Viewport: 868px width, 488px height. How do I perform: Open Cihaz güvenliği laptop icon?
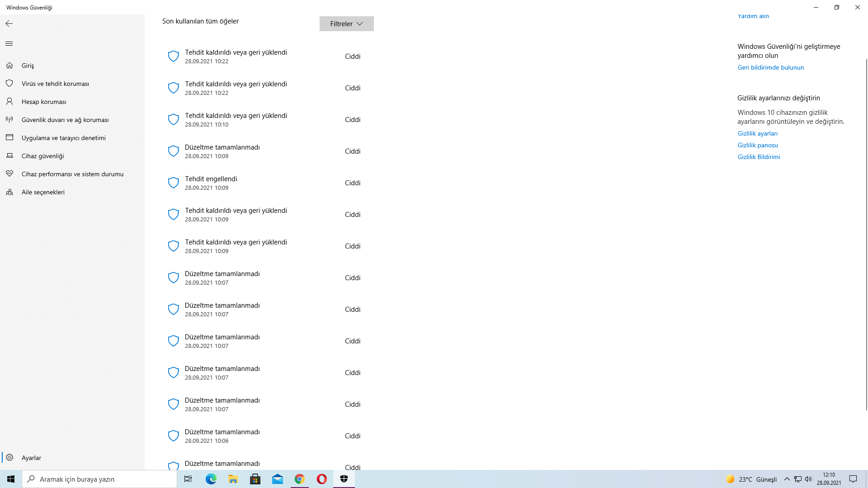coord(9,155)
